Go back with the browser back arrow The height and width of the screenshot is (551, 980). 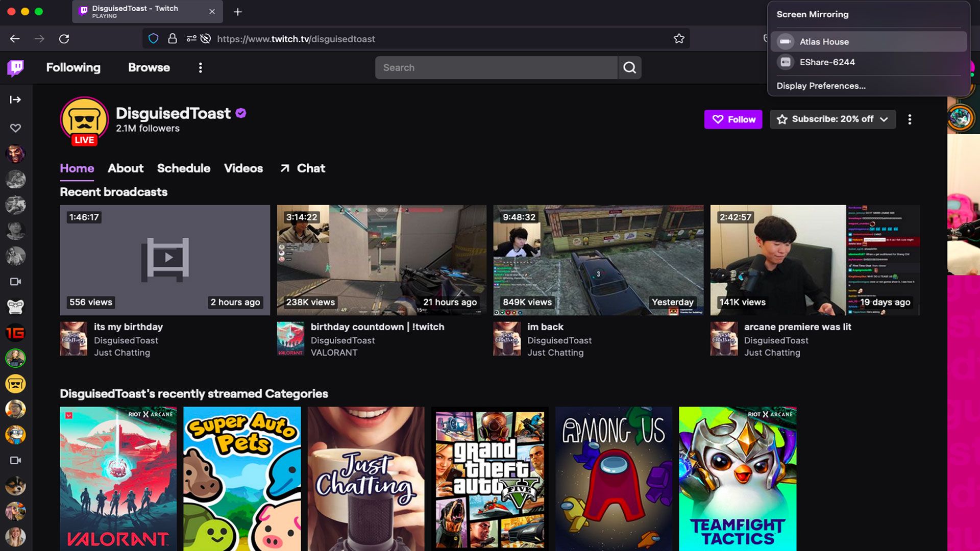pos(15,39)
